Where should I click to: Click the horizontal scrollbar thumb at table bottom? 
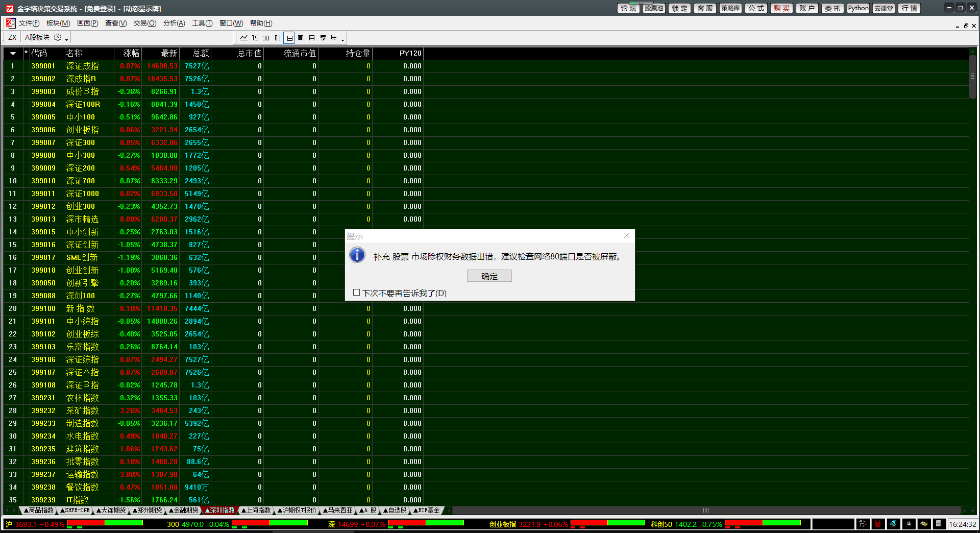(706, 510)
